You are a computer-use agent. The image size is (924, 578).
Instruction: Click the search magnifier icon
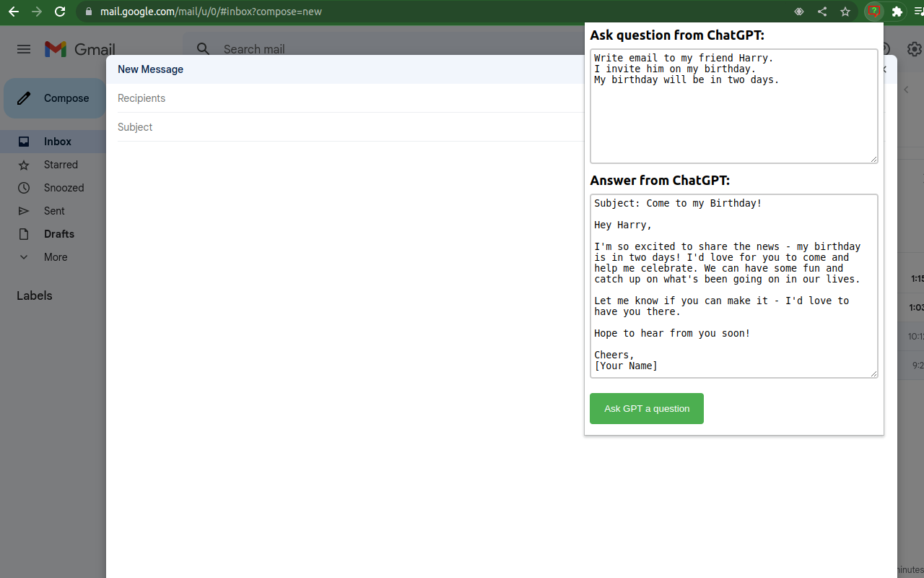coord(204,49)
